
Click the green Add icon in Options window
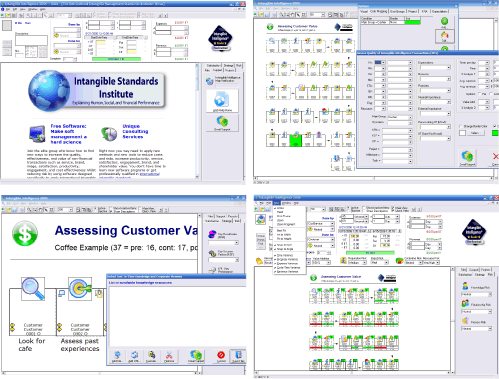click(445, 22)
